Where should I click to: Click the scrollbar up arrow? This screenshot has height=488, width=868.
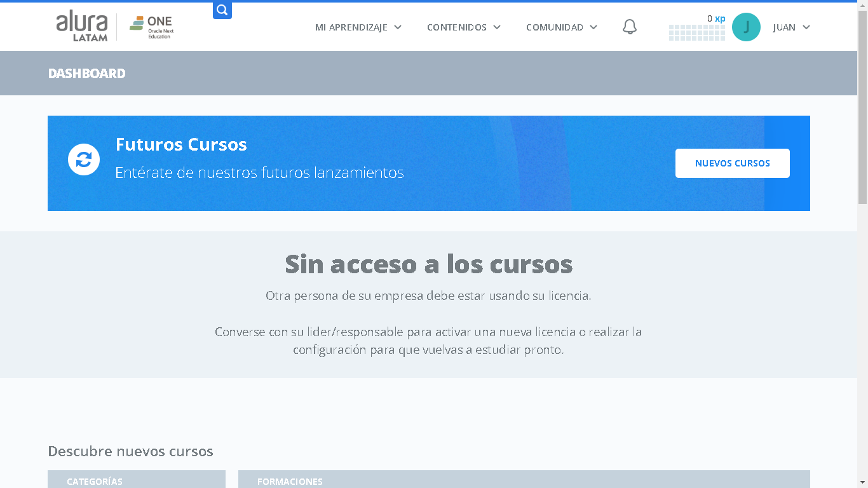tap(862, 5)
